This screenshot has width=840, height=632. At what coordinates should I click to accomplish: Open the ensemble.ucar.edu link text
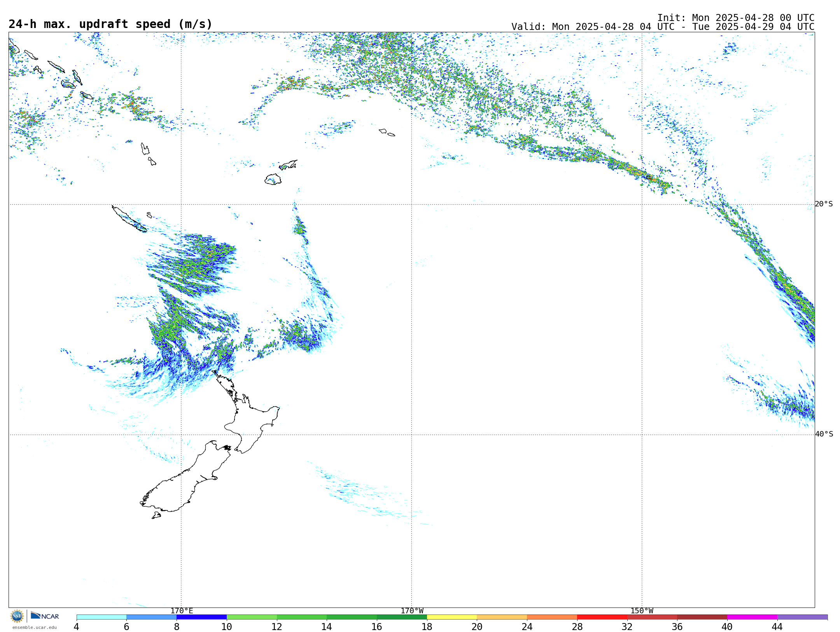pos(34,627)
